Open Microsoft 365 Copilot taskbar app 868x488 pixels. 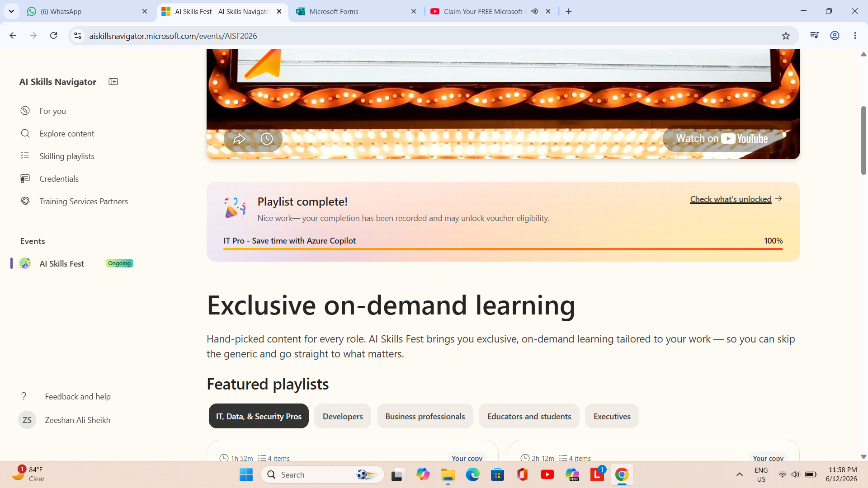point(572,475)
